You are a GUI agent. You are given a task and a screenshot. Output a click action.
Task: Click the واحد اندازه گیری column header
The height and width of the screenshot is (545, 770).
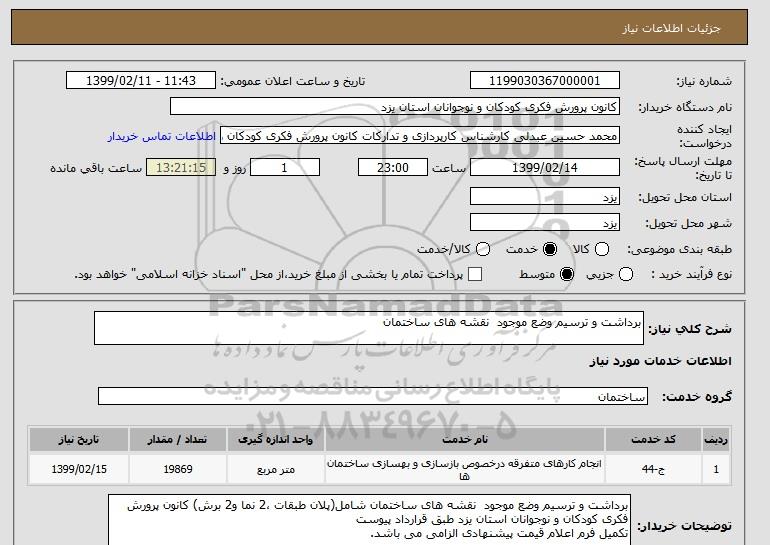point(275,439)
